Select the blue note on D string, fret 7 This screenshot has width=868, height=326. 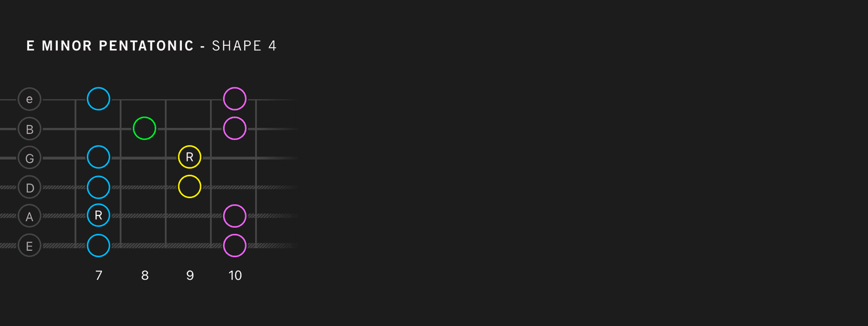98,187
